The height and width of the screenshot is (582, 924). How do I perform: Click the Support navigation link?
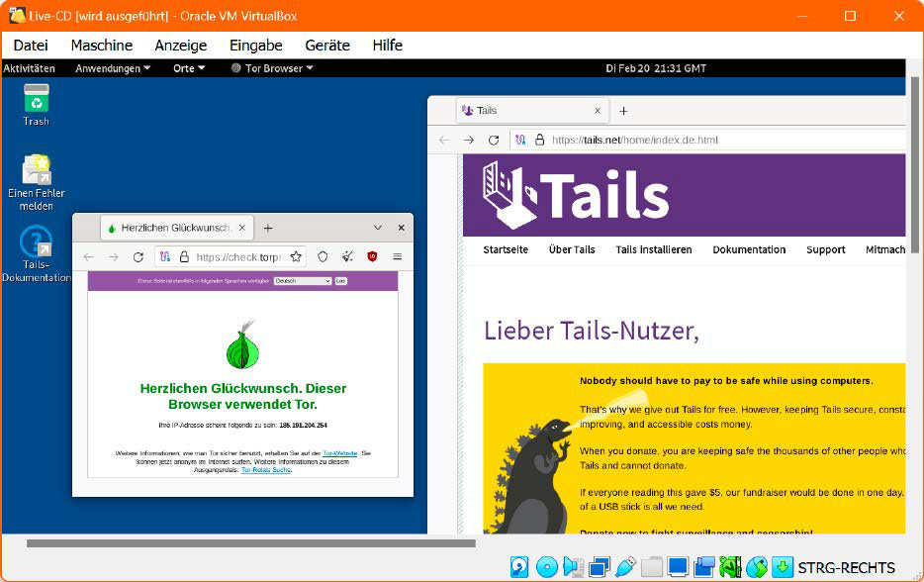826,249
